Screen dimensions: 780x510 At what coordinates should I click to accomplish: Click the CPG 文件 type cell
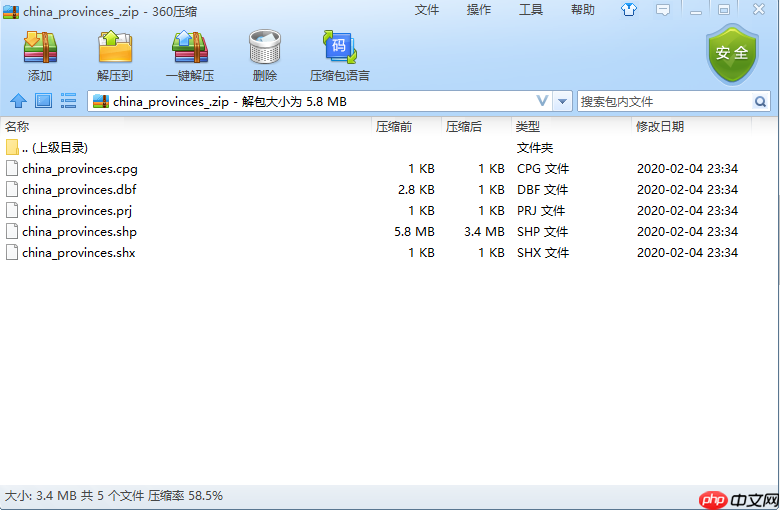coord(543,169)
